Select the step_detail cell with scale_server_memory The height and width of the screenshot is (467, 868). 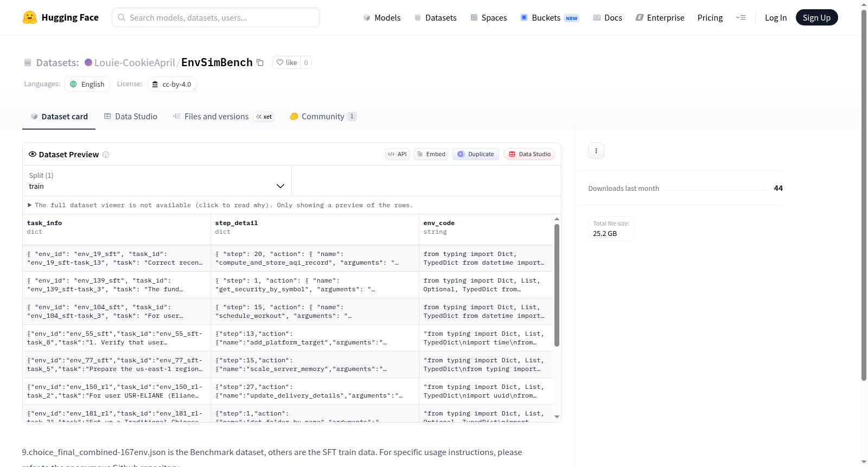coord(315,364)
